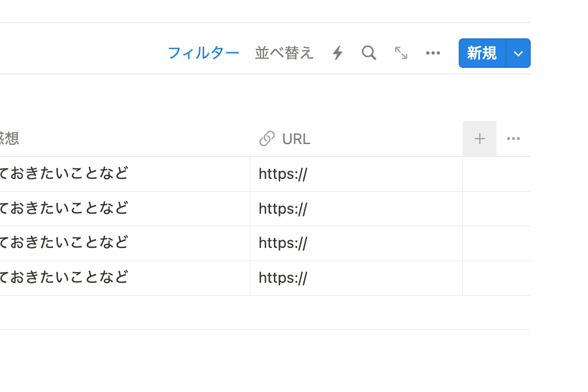Image resolution: width=588 pixels, height=392 pixels.
Task: Open the three-dot view options menu
Action: click(433, 53)
